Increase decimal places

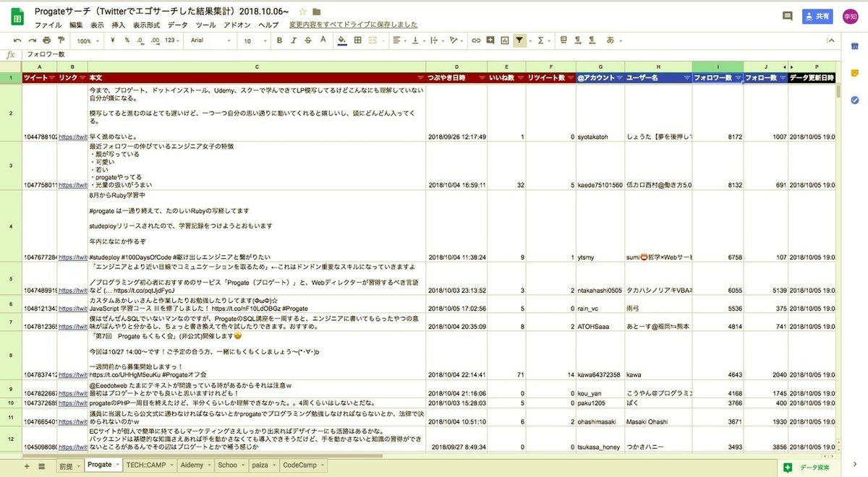156,40
